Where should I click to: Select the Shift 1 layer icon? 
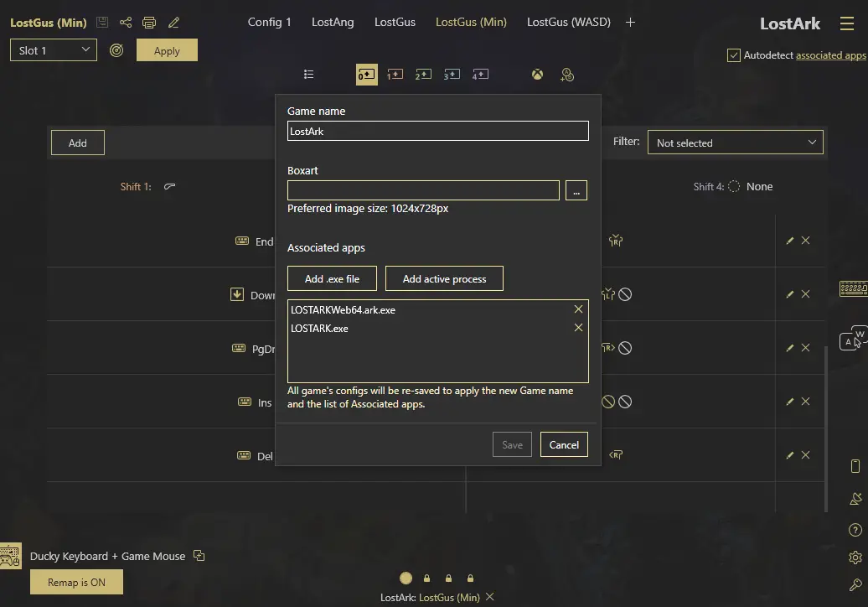[x=395, y=75]
